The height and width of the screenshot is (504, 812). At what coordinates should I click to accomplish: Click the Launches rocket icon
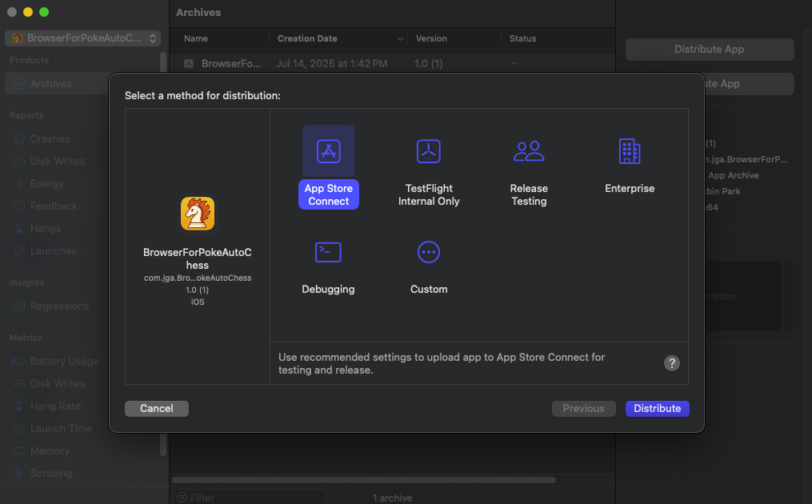(x=19, y=250)
